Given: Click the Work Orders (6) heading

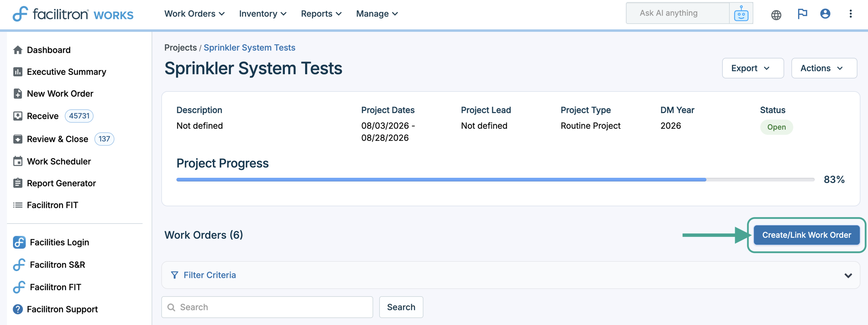Looking at the screenshot, I should 203,235.
